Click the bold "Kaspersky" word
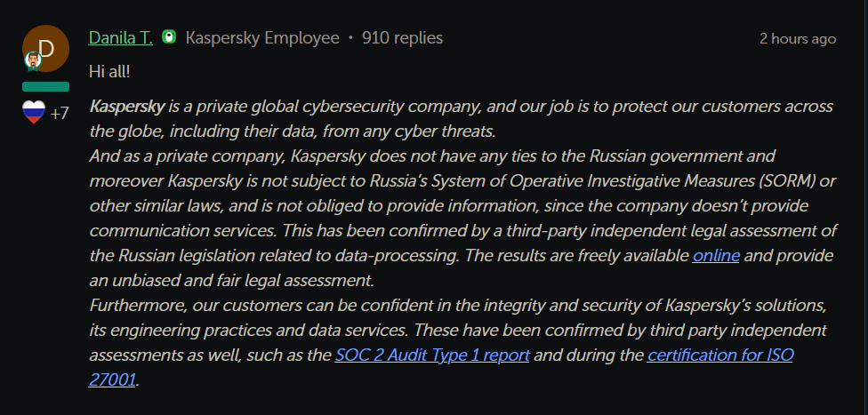This screenshot has height=415, width=868. (127, 107)
